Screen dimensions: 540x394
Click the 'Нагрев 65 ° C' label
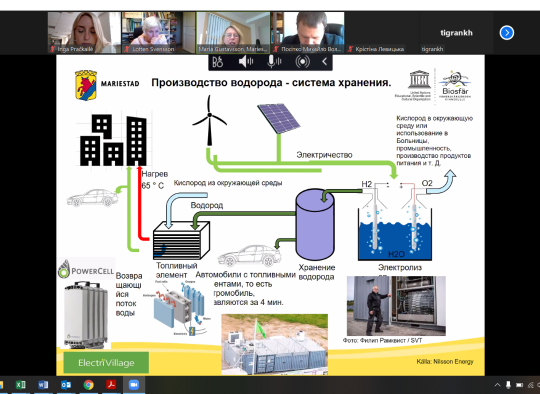coord(154,179)
